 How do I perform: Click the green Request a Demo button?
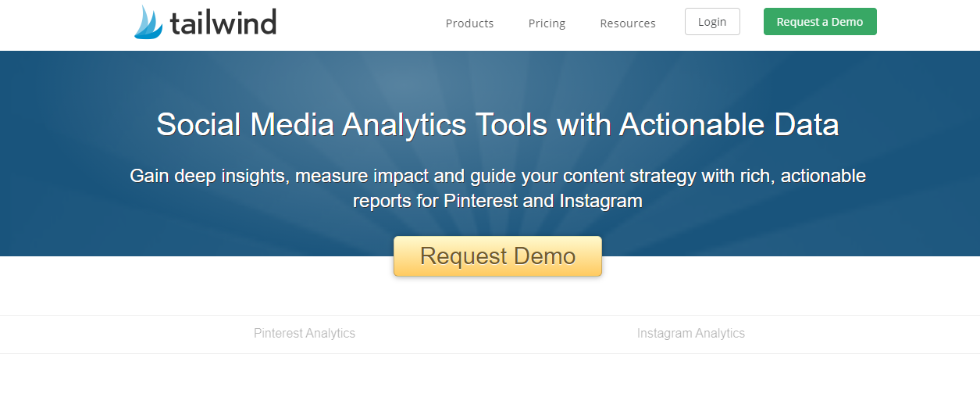point(820,22)
